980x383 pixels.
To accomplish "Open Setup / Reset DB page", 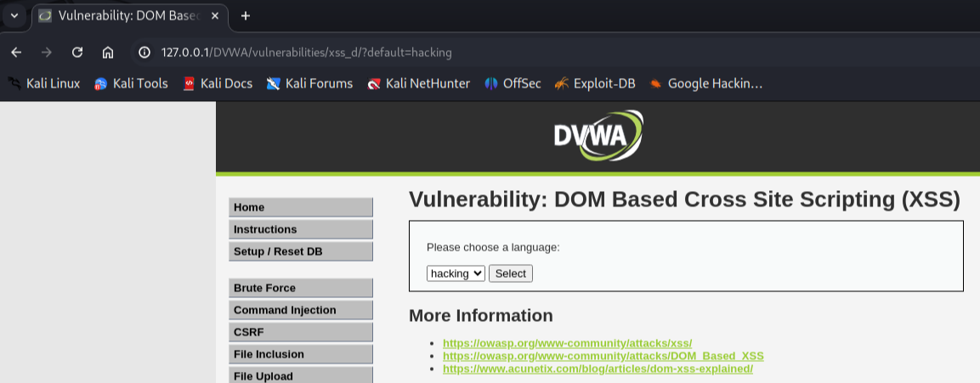I will tap(301, 251).
